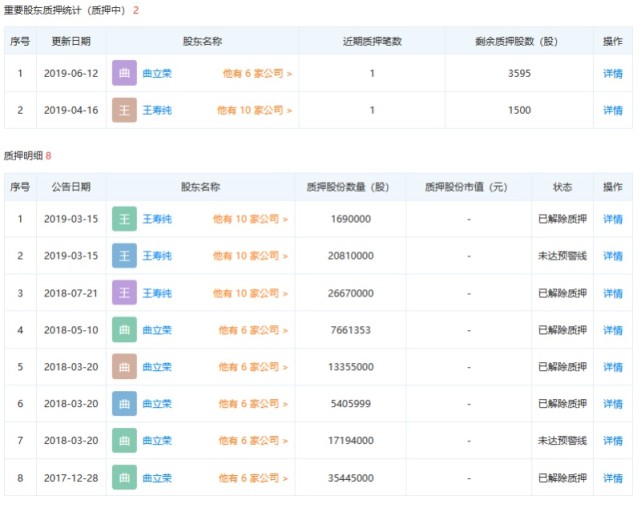The image size is (641, 508).
Task: Click the 剩余质押股数（股） column header
Action: [x=519, y=41]
